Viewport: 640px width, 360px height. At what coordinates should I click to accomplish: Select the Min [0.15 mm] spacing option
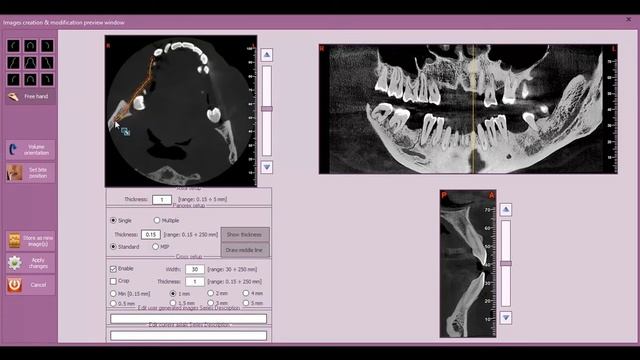point(113,293)
